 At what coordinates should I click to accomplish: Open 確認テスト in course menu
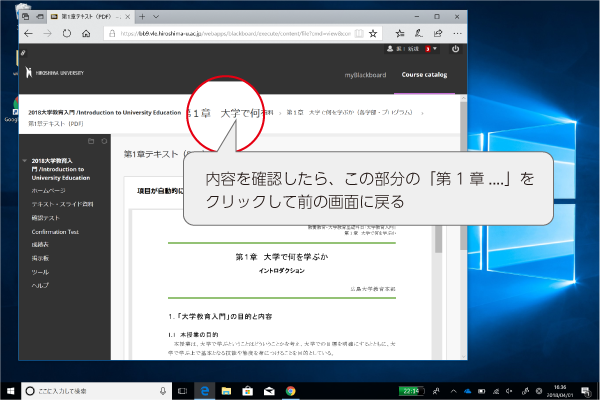46,218
